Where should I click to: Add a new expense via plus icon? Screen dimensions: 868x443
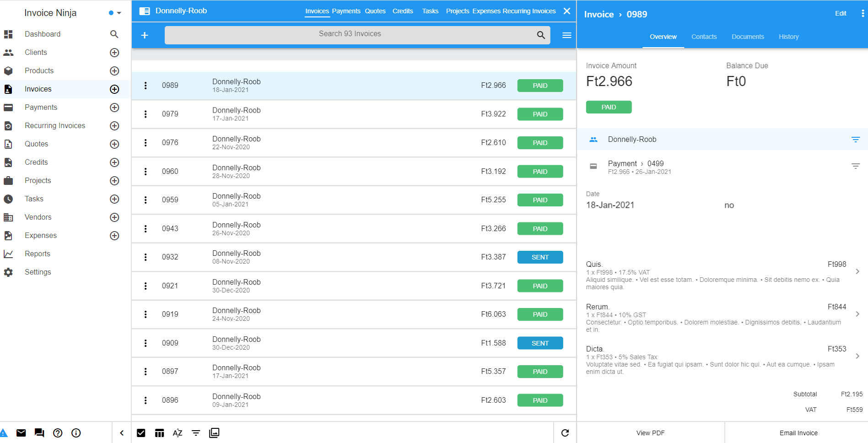(x=114, y=236)
